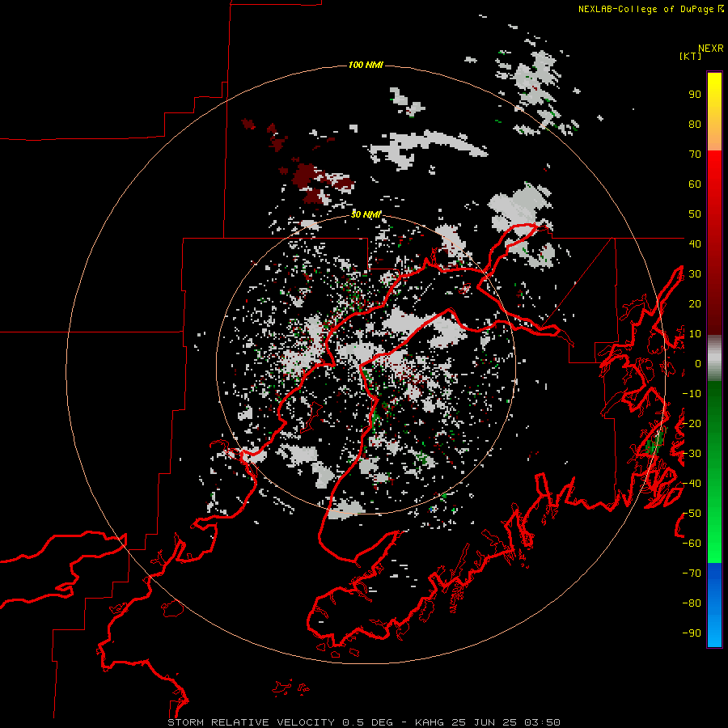Screen dimensions: 728x728
Task: Click the bright green segment of the color bar
Action: coord(714,472)
